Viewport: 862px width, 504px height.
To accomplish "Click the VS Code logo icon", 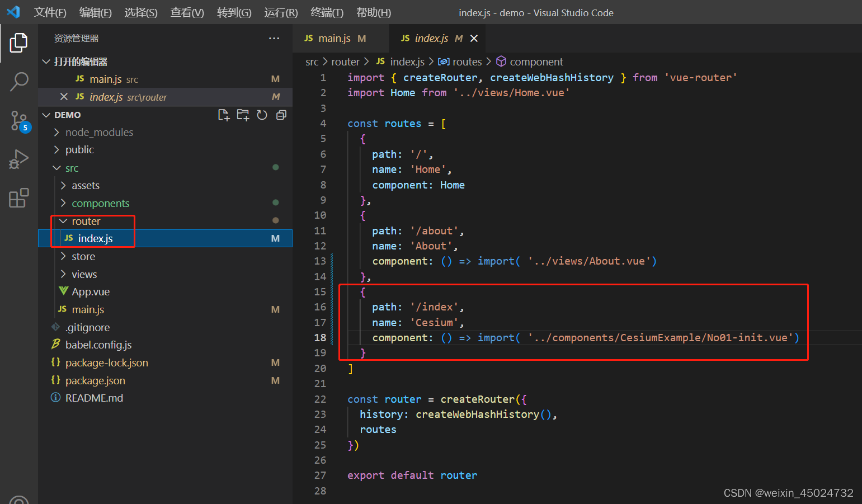I will point(13,12).
